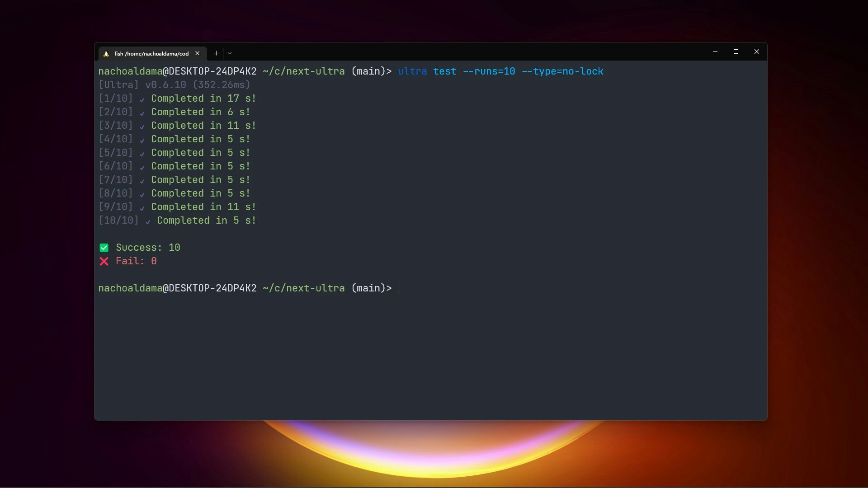Click the '--type=no-lock' argument text
868x488 pixels.
pos(562,71)
